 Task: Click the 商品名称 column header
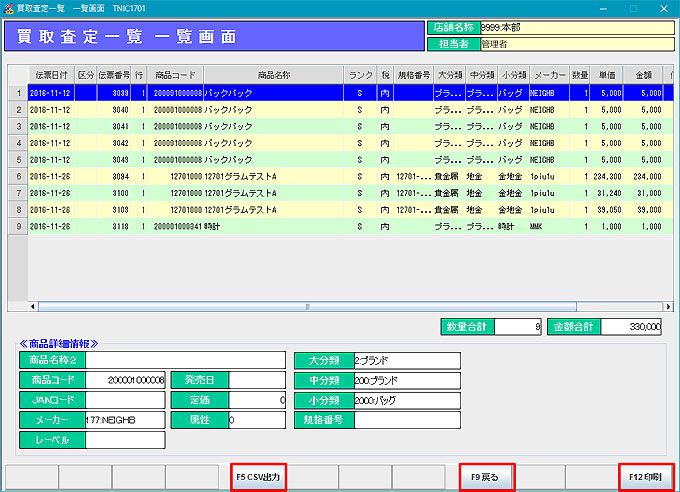pos(273,76)
